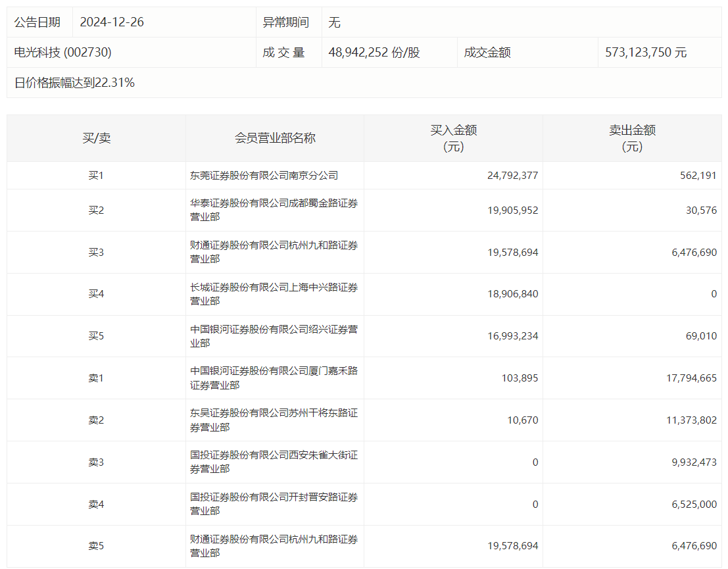The width and height of the screenshot is (728, 569).
Task: Select the 买3 row label
Action: (96, 252)
